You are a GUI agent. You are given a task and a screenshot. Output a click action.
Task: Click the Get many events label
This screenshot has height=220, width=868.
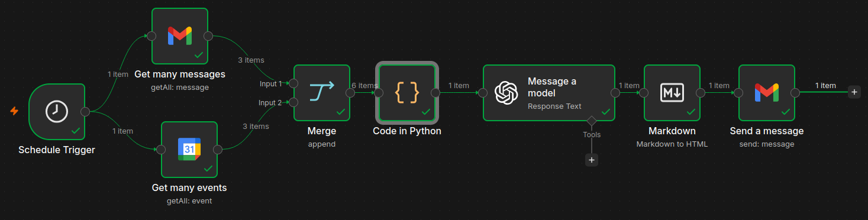(189, 188)
